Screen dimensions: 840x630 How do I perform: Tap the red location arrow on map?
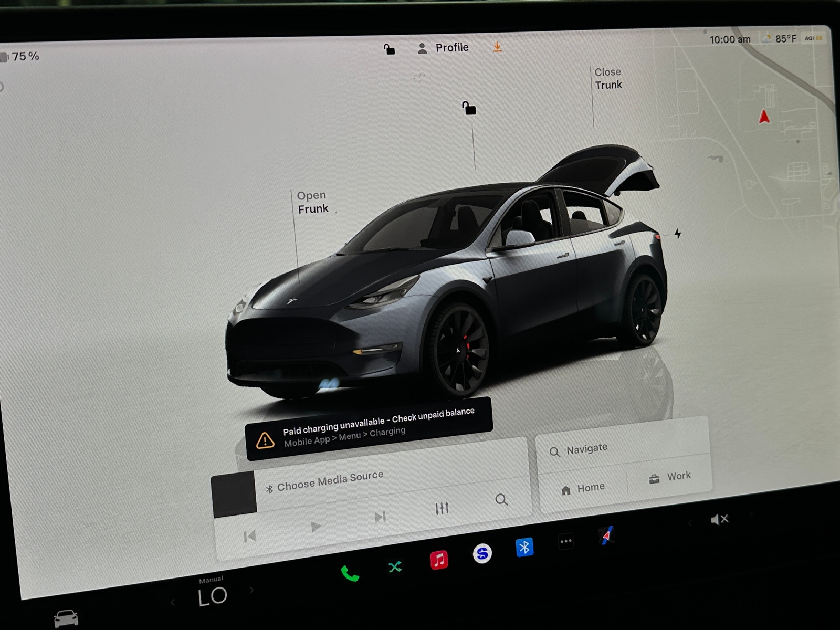click(764, 116)
